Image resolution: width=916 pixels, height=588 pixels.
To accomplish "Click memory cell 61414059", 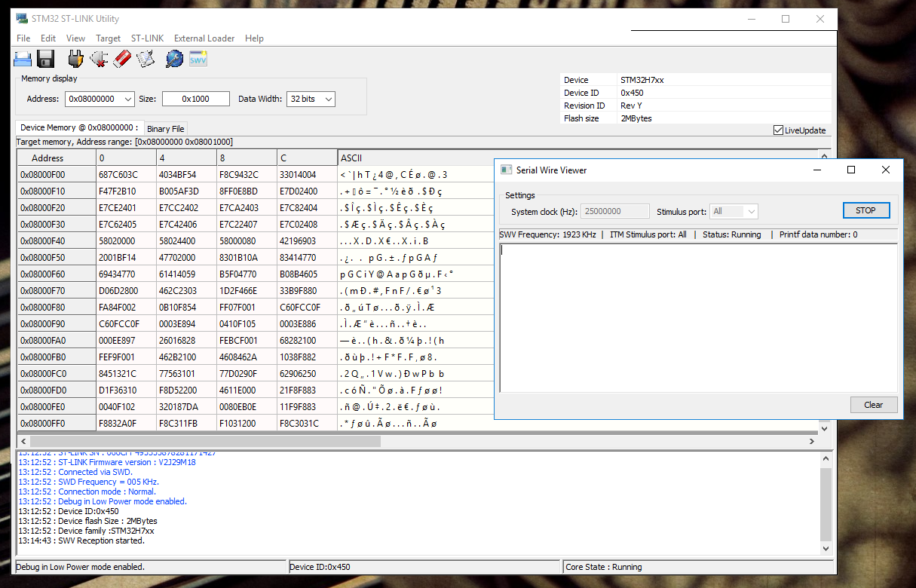I will click(x=186, y=274).
